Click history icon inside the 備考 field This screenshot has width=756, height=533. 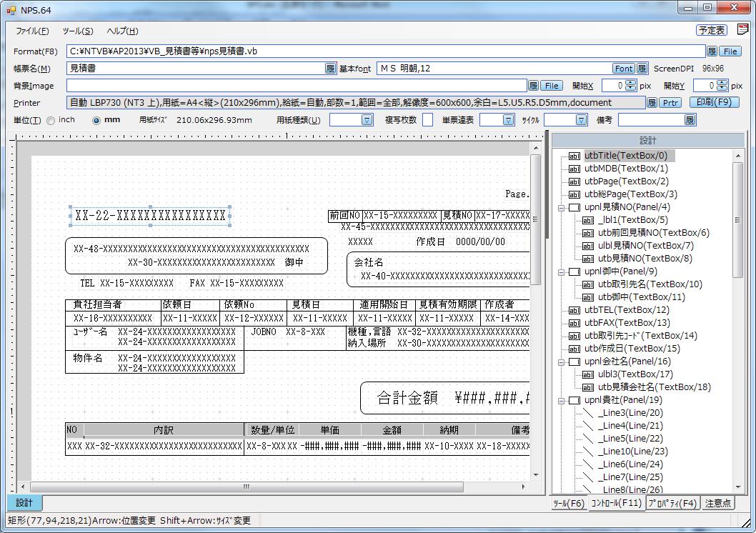click(690, 120)
